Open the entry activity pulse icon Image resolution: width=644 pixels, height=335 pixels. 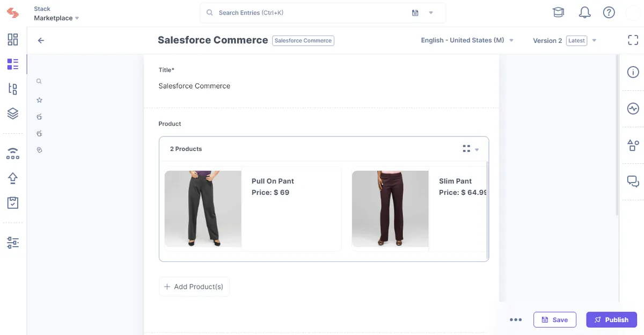(633, 108)
